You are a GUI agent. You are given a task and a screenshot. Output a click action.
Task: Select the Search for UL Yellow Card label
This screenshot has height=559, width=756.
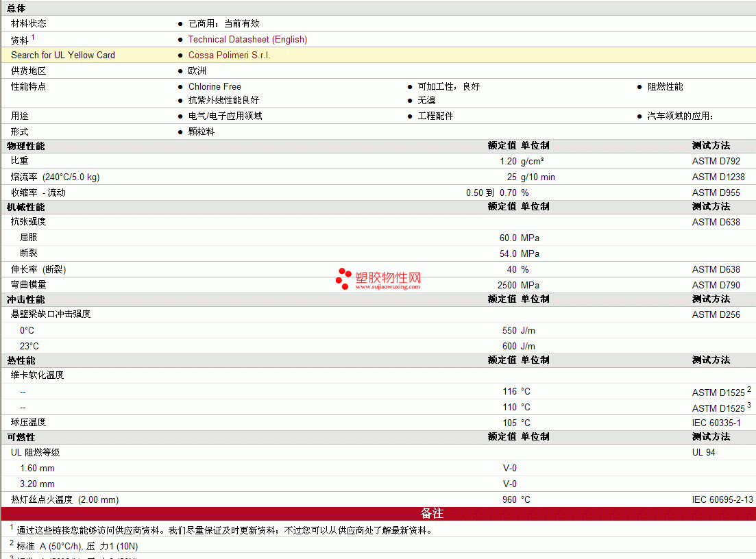63,55
